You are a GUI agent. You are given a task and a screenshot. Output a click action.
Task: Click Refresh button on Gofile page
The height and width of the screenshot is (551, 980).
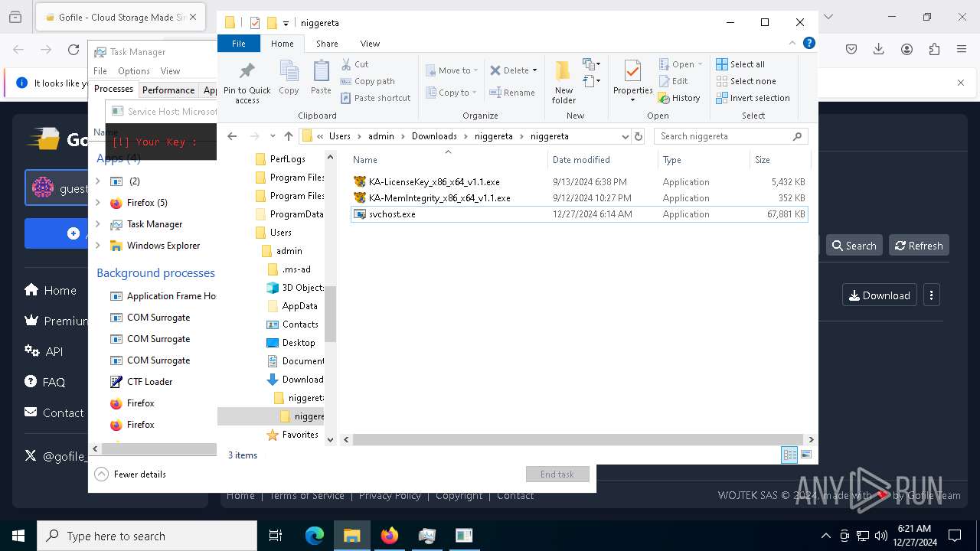919,246
